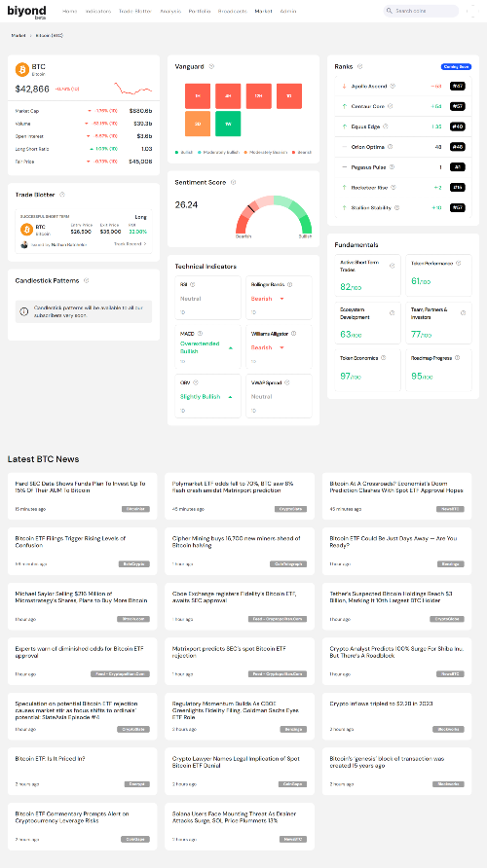Click the issuer avatar in Trade Blotter
The image size is (487, 868).
tap(24, 244)
